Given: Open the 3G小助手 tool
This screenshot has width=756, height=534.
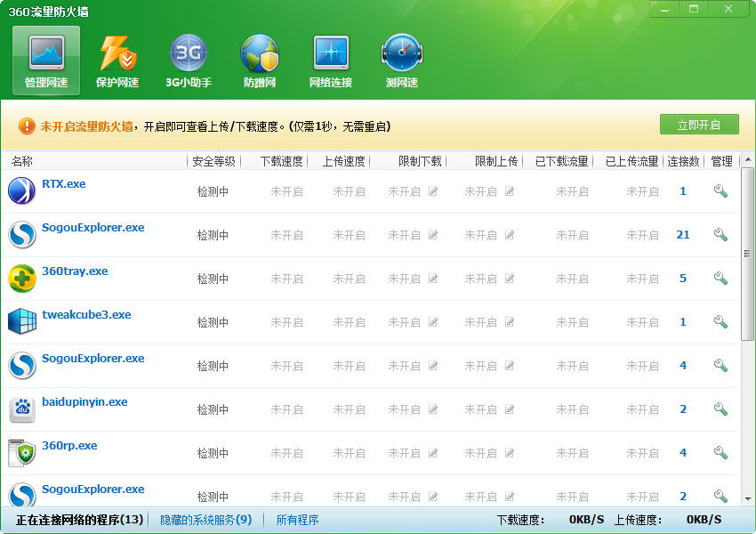Looking at the screenshot, I should pos(189,61).
